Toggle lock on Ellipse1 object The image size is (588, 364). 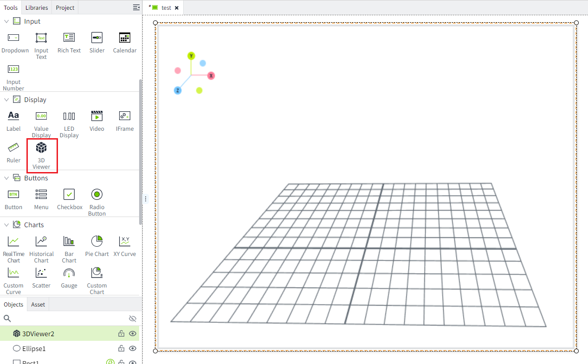tap(121, 349)
